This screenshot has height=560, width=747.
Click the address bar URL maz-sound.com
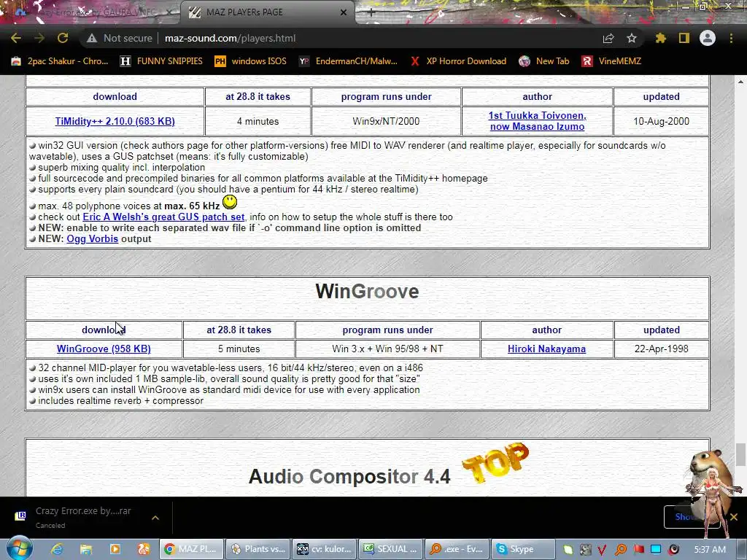(x=230, y=38)
